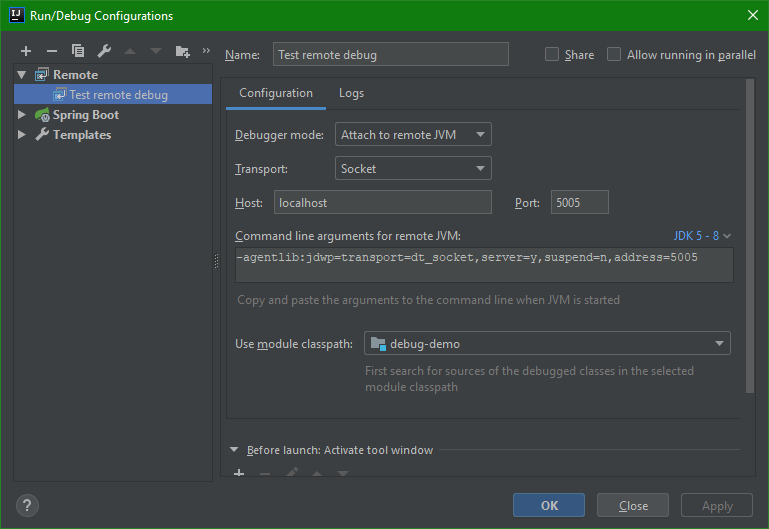This screenshot has width=769, height=529.
Task: Select Test remote debug in tree
Action: click(x=118, y=95)
